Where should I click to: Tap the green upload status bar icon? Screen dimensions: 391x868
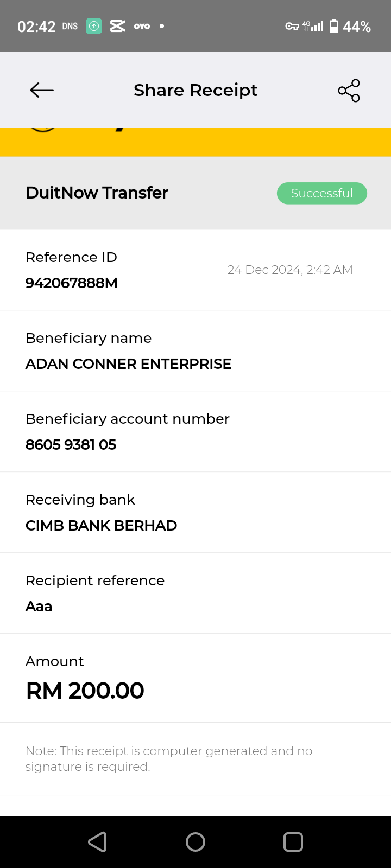click(94, 26)
